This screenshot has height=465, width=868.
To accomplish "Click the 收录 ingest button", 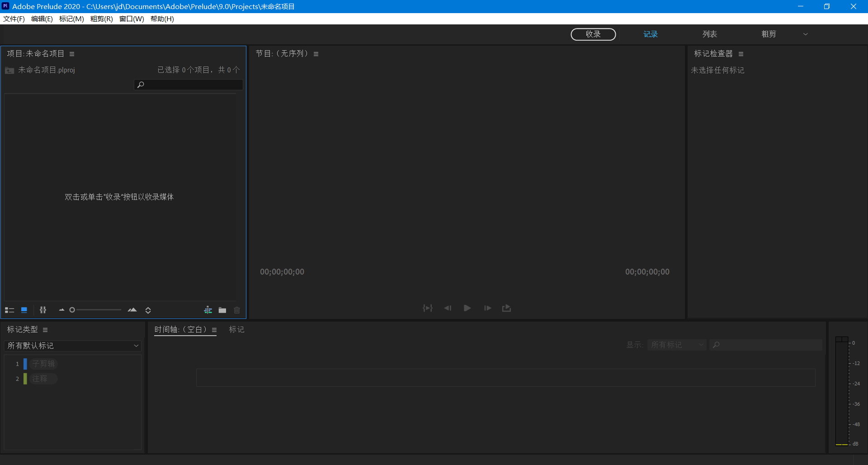I will [x=593, y=34].
